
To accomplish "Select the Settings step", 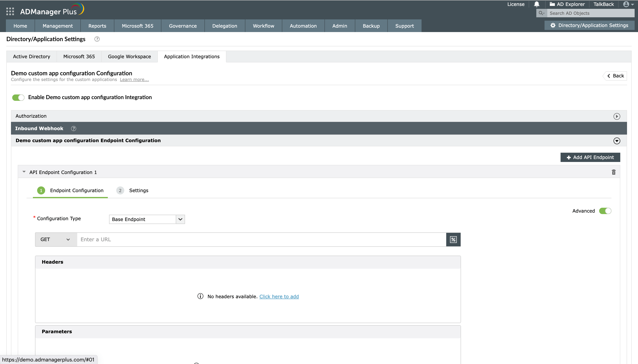I will tap(139, 190).
